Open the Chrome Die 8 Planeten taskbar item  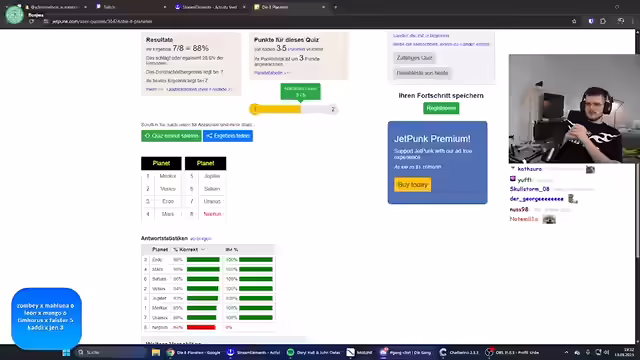(x=194, y=352)
